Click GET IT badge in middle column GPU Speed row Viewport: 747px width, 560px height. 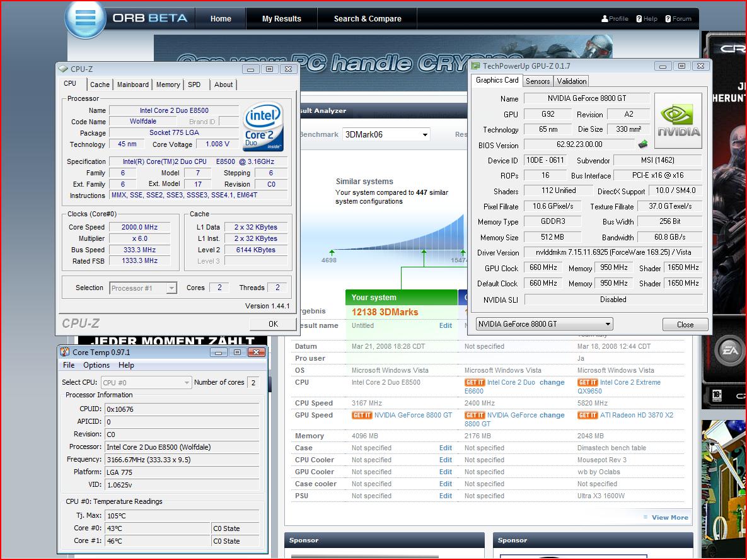(475, 415)
